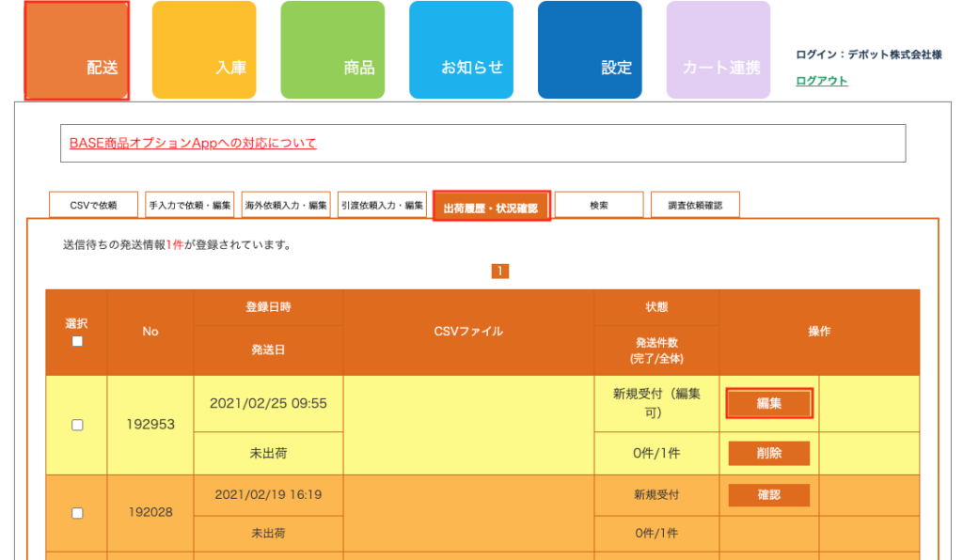Open the 商品 navigation tile
This screenshot has width=963, height=560.
[332, 51]
